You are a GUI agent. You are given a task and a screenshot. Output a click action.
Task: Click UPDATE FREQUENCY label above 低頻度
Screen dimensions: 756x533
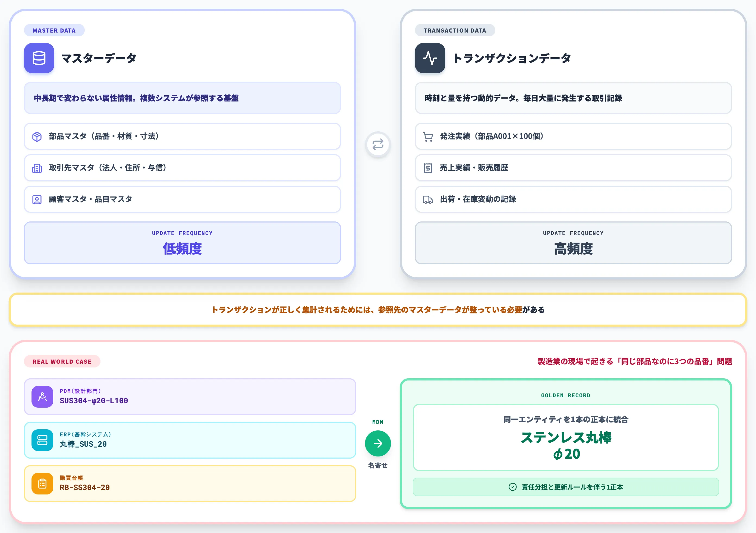182,233
